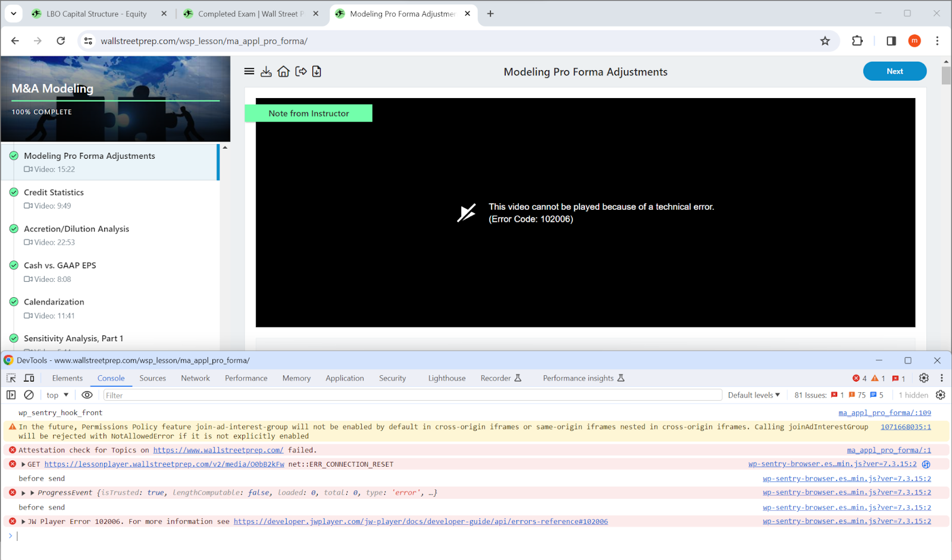Click the download files icon in lesson toolbar
Screen dimensions: 952x560
pos(266,71)
